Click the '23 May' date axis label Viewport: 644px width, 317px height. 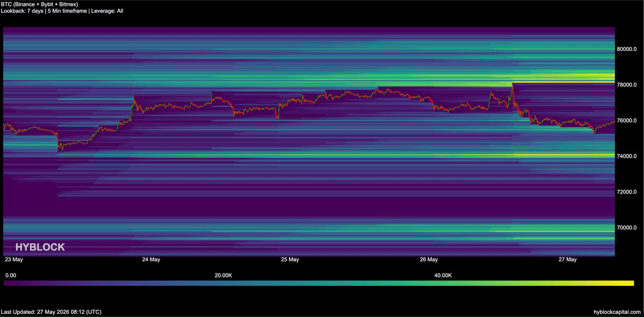point(13,260)
